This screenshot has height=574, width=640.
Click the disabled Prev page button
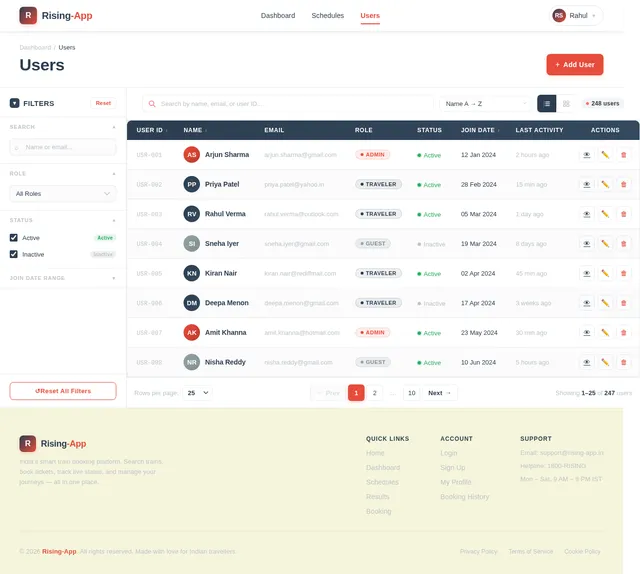pos(328,393)
